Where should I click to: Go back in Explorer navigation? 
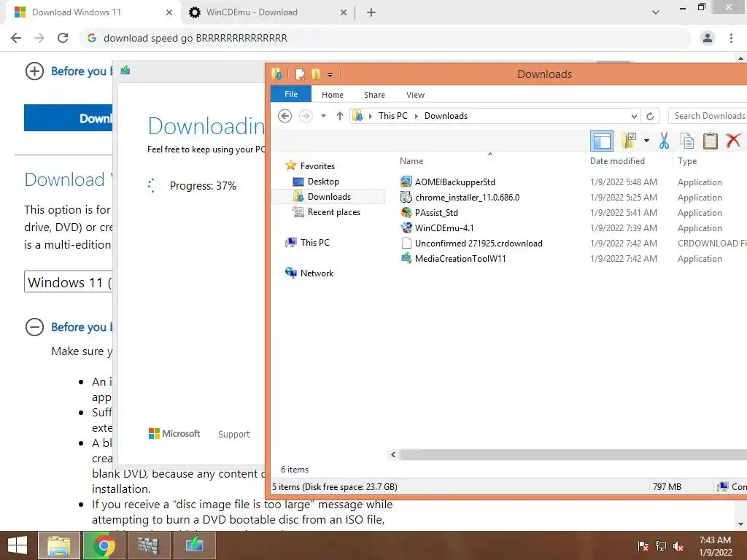click(285, 116)
